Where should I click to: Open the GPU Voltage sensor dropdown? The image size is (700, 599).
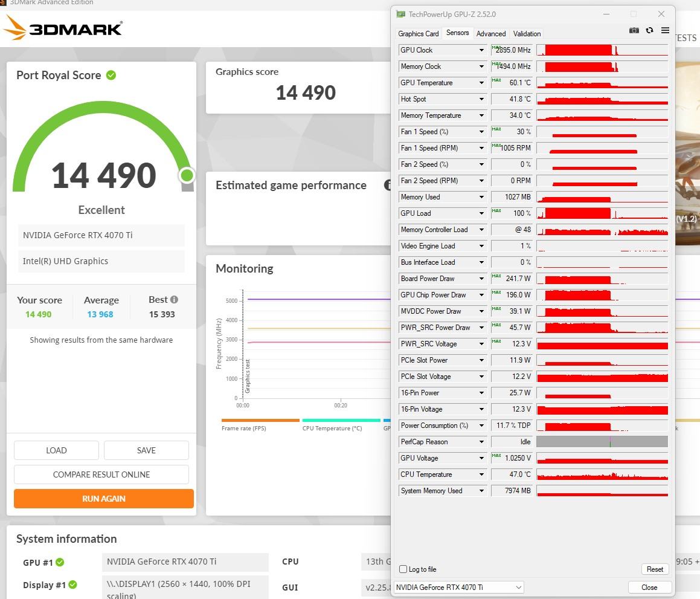point(481,458)
